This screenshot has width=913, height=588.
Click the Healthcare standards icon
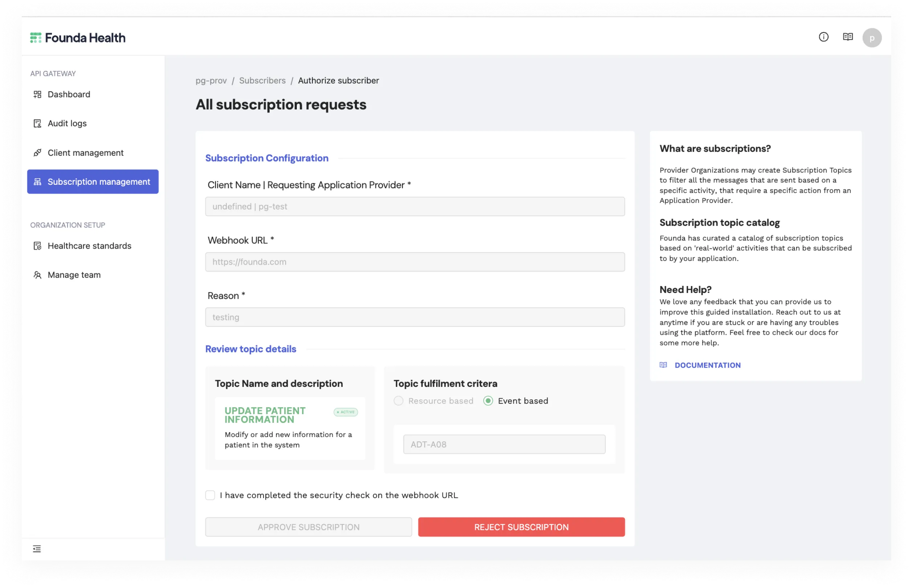[37, 246]
